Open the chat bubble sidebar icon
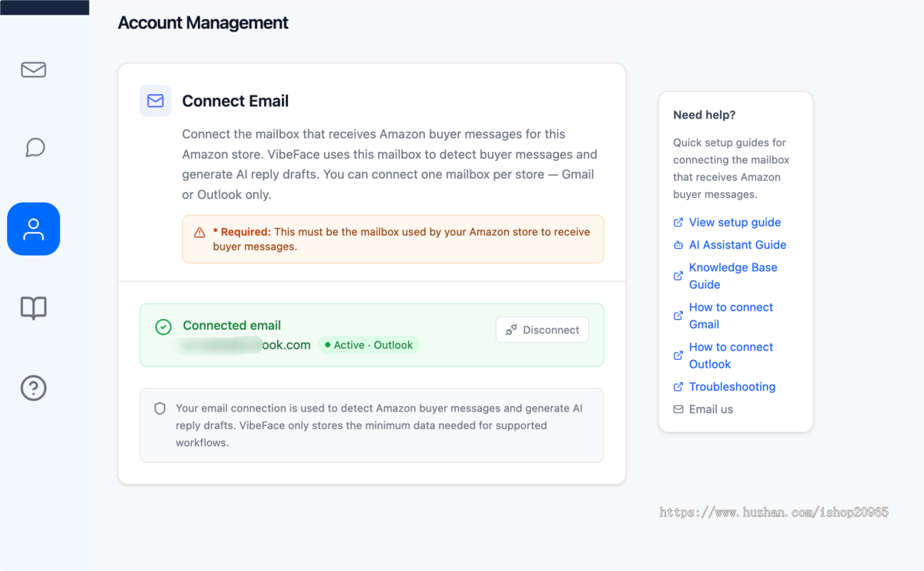Image resolution: width=924 pixels, height=571 pixels. pos(35,147)
